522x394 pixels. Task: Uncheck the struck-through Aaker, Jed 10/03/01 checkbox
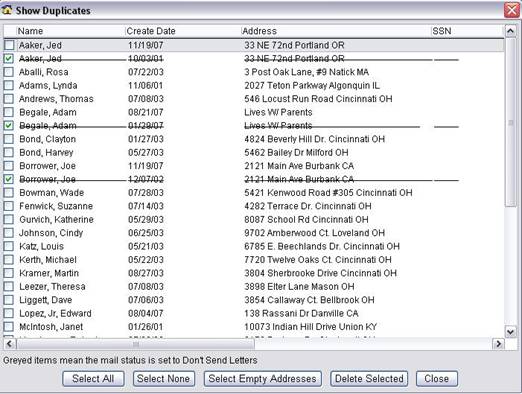9,58
